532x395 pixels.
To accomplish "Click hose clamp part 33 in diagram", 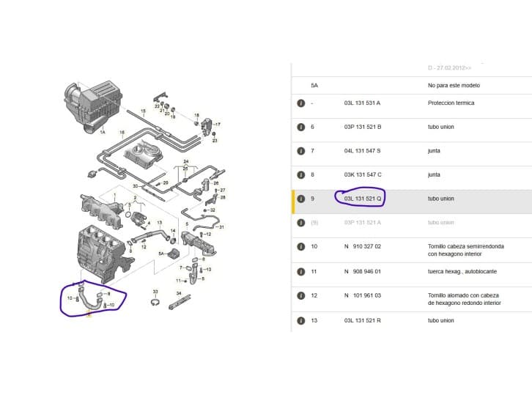I will coord(155,302).
